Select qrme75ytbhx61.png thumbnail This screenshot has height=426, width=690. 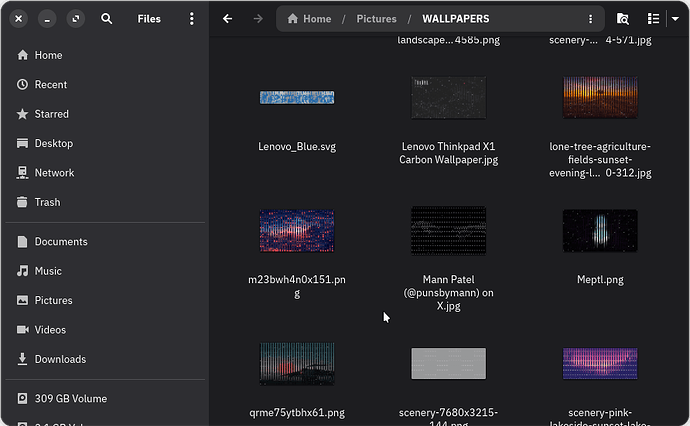pos(297,364)
